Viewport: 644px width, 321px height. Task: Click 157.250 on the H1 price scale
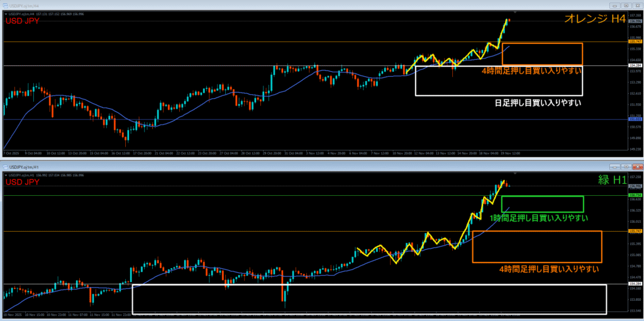pyautogui.click(x=635, y=177)
